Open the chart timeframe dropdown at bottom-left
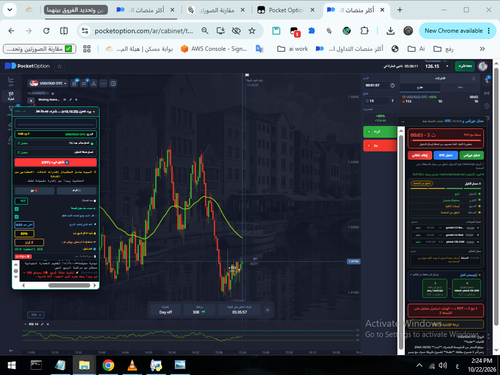This screenshot has width=500, height=375. tap(36, 315)
